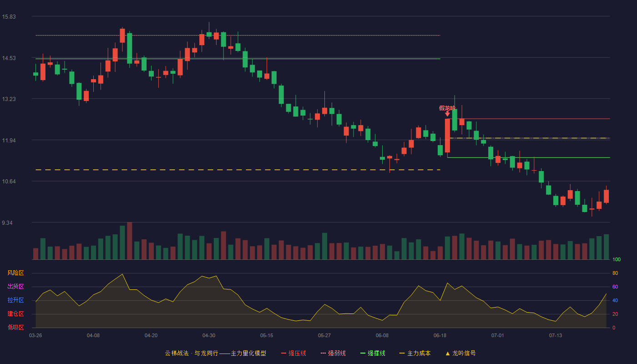
Task: Click the 拉升区 zone label
Action: (15, 300)
